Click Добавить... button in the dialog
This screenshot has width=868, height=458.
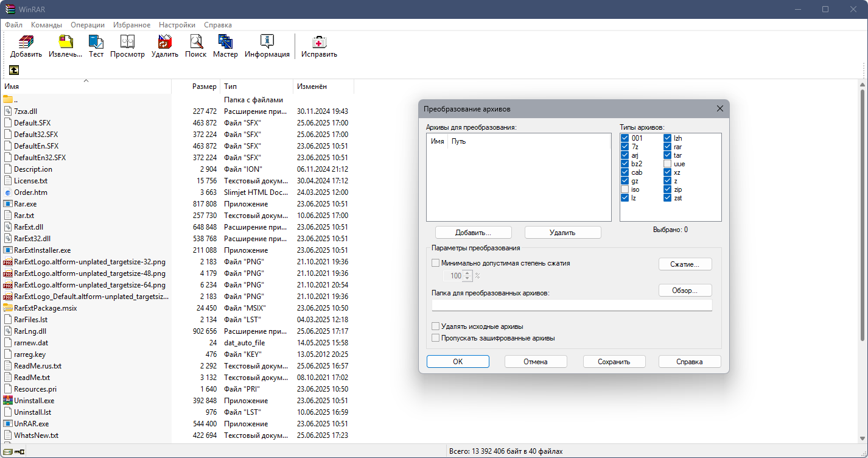474,233
